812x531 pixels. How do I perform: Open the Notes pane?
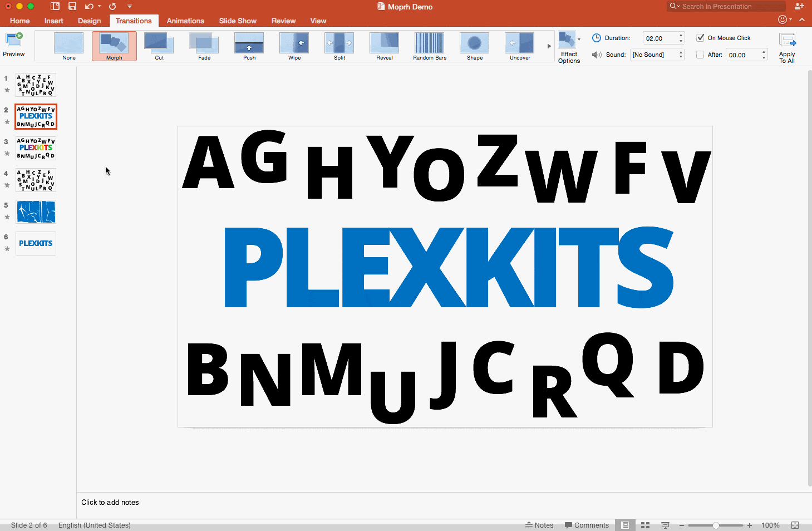[x=539, y=525]
